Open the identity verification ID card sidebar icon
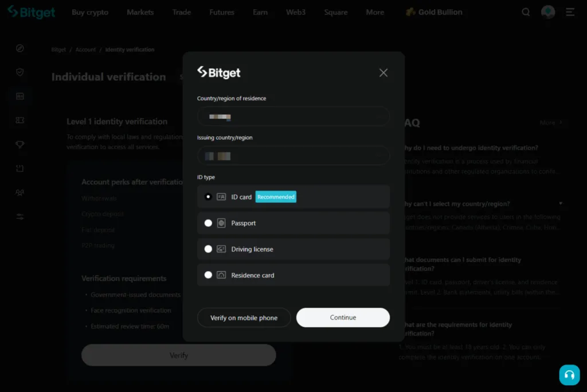This screenshot has height=392, width=587. [x=19, y=96]
